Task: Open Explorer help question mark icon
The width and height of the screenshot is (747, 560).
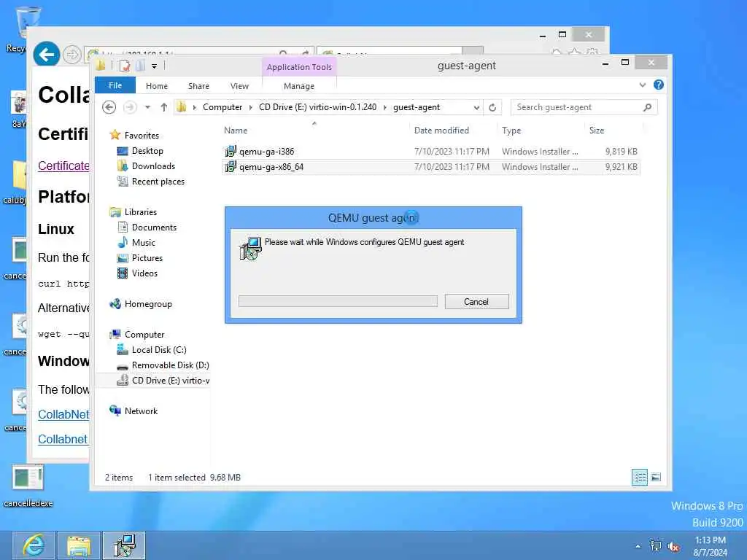Action: pos(659,85)
